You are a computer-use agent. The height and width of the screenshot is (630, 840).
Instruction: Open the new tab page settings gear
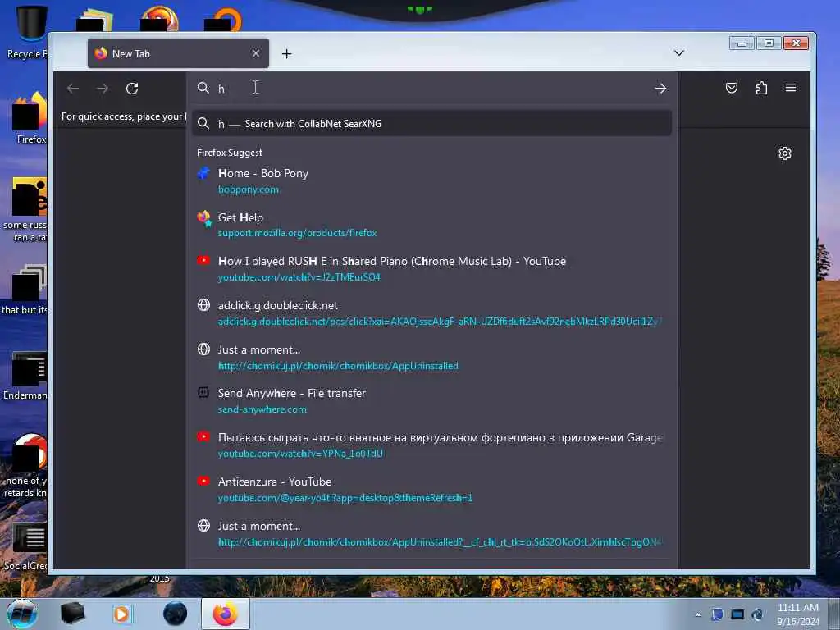(x=785, y=153)
